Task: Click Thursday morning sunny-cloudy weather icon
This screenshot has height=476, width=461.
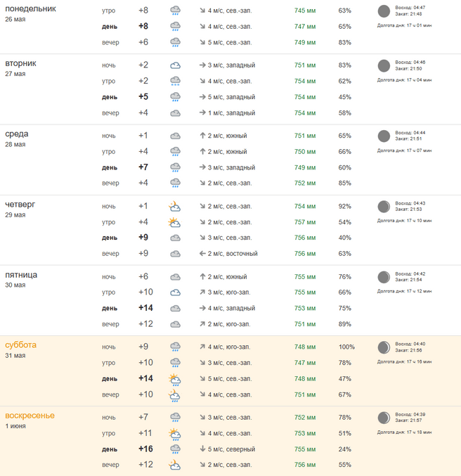Action: click(x=174, y=222)
